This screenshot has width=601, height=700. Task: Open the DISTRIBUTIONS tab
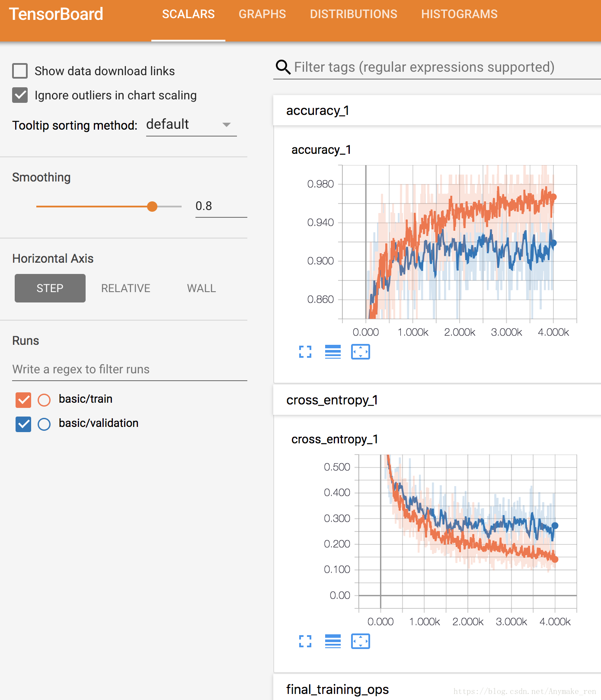point(353,14)
